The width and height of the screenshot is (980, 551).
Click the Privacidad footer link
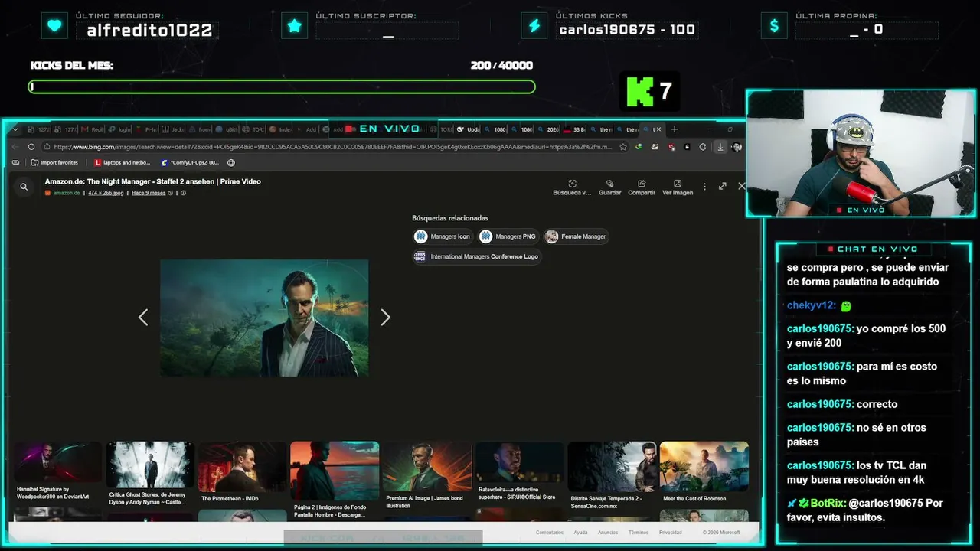point(671,533)
